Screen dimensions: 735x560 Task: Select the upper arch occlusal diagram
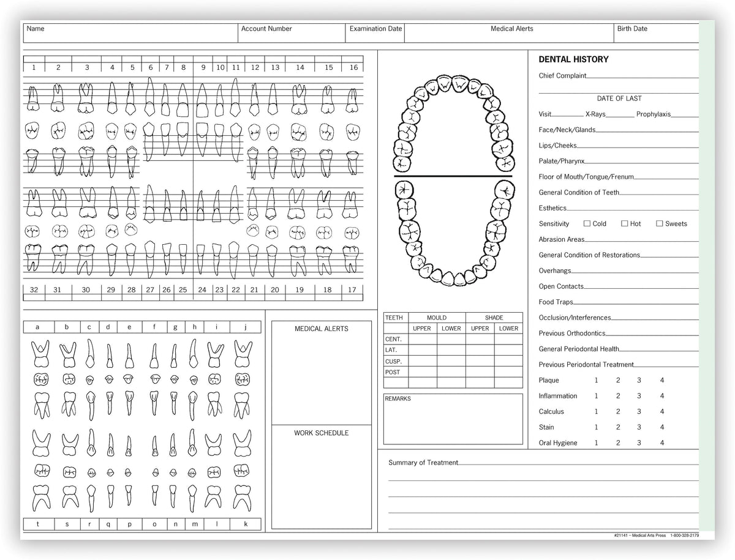point(453,124)
